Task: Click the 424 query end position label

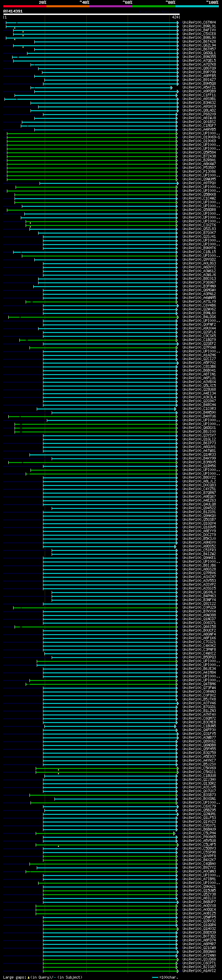Action: click(175, 17)
